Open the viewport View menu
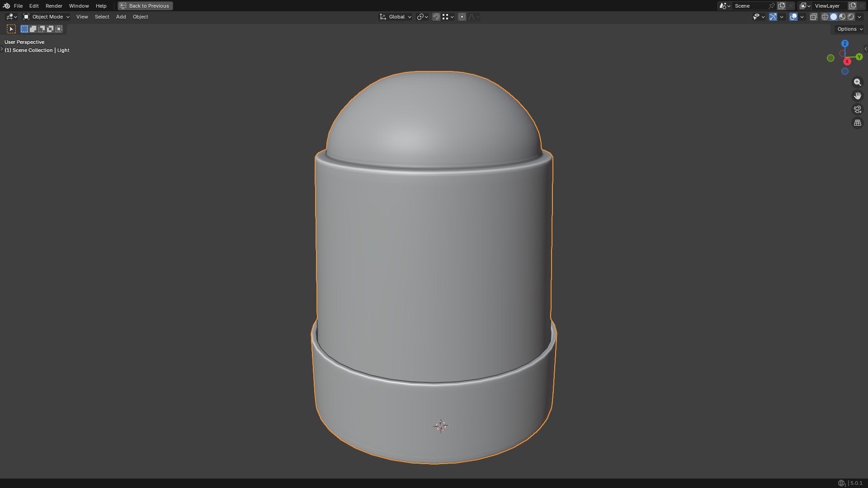This screenshot has width=868, height=488. [82, 17]
